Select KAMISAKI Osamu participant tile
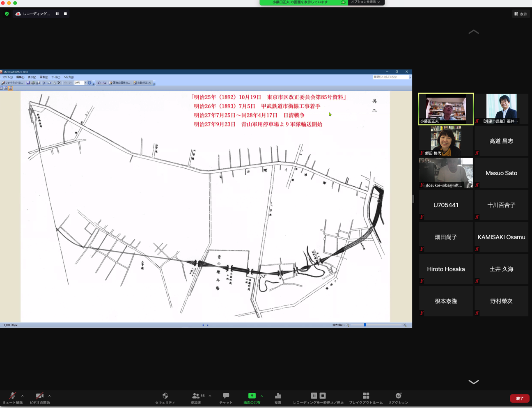The width and height of the screenshot is (532, 408). (501, 237)
